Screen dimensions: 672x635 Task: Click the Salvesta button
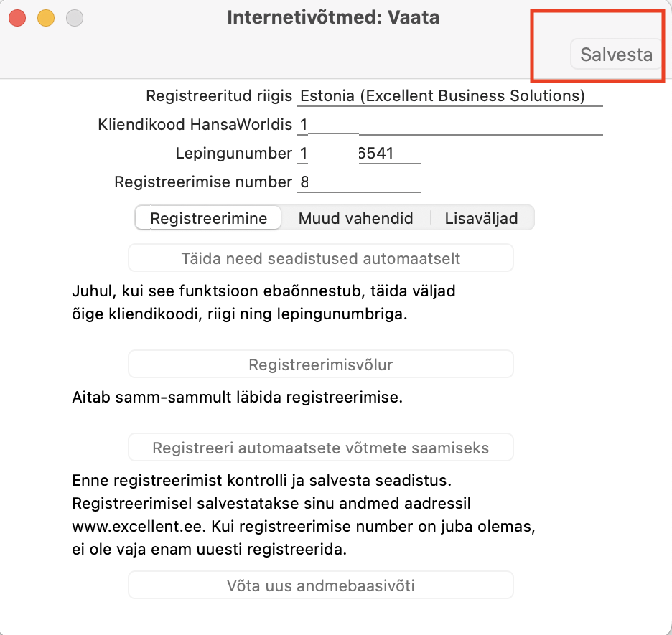coord(616,55)
